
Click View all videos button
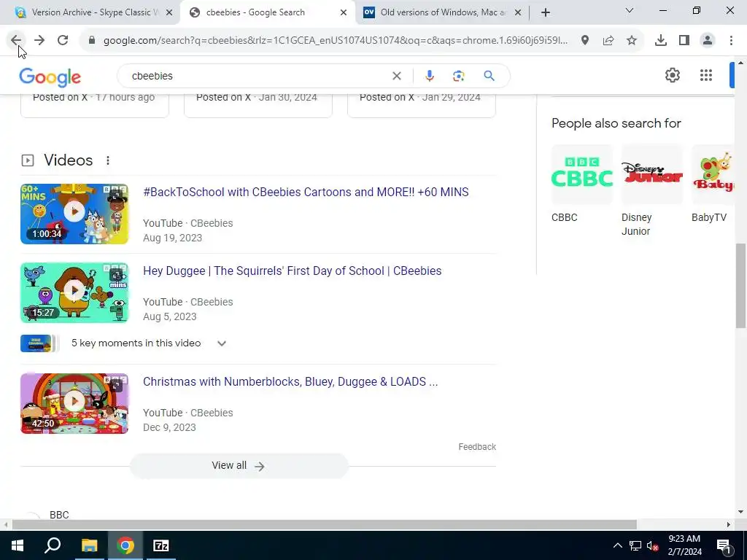(x=239, y=466)
